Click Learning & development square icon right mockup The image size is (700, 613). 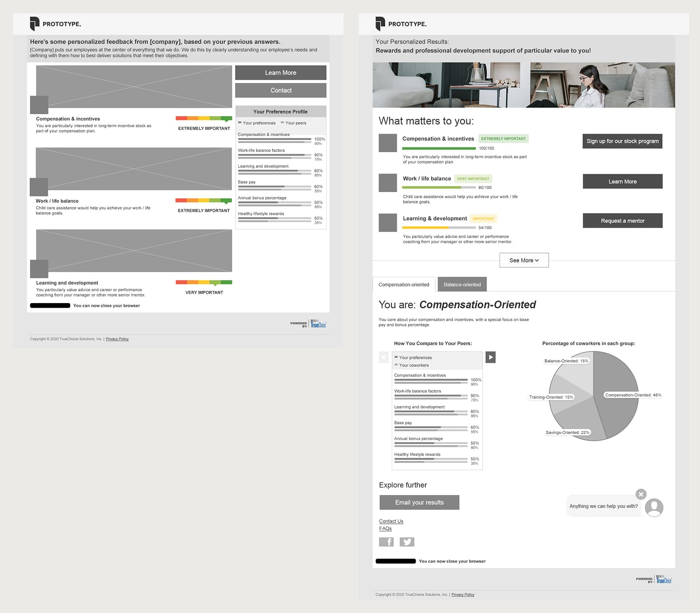point(388,223)
